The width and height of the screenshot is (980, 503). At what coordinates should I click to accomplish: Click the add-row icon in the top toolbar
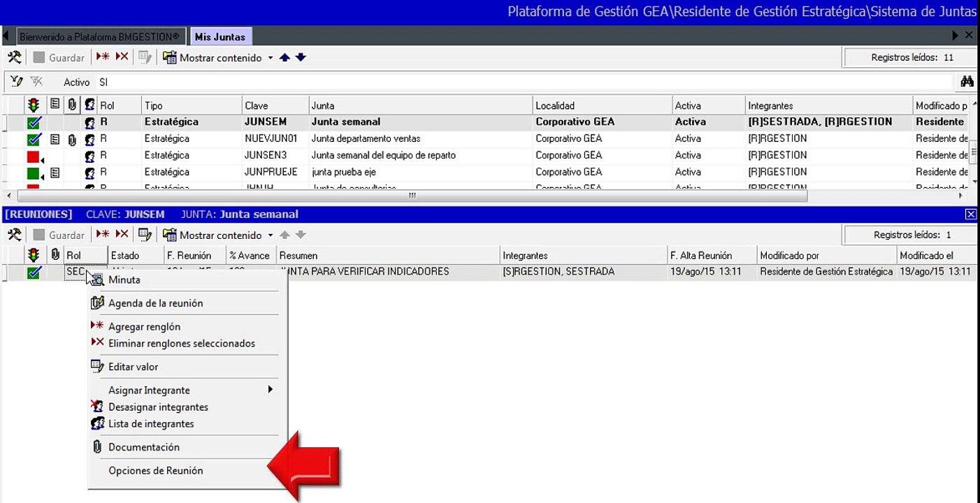103,57
